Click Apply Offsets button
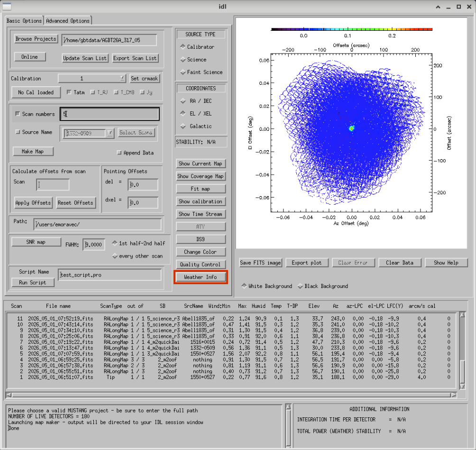476x450 pixels. [33, 203]
